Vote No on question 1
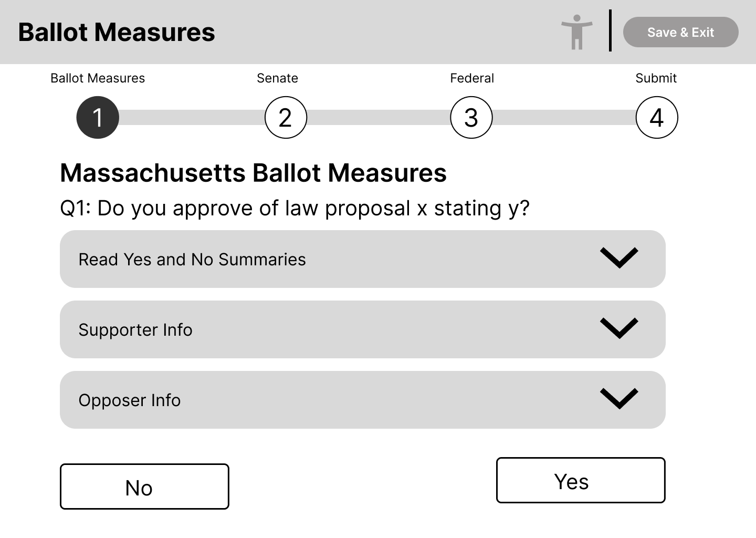756x538 pixels. (144, 487)
